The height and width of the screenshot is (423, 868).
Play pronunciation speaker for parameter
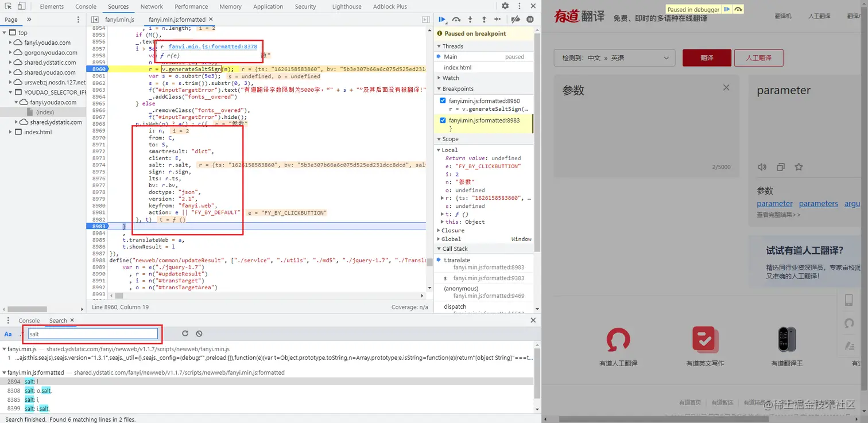point(762,167)
